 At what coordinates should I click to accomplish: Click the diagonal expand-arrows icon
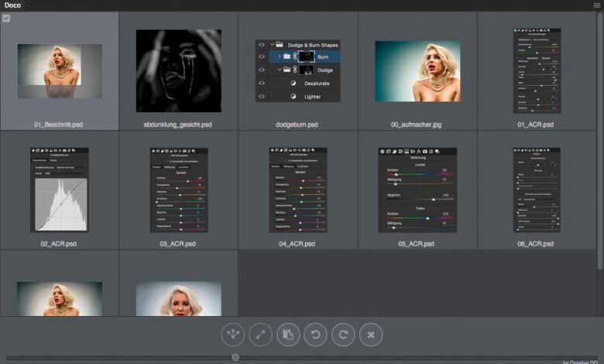tap(261, 335)
